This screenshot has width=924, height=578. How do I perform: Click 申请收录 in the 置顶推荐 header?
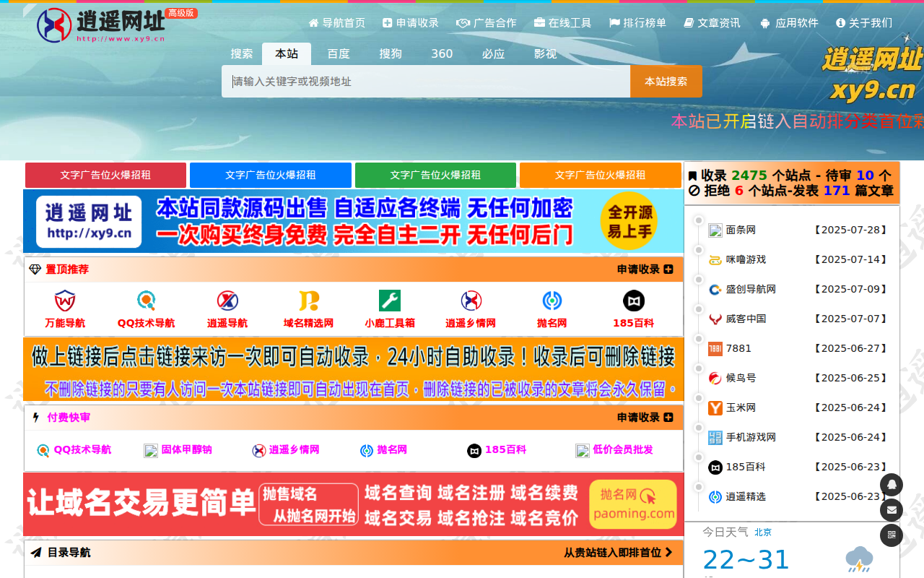(x=645, y=269)
